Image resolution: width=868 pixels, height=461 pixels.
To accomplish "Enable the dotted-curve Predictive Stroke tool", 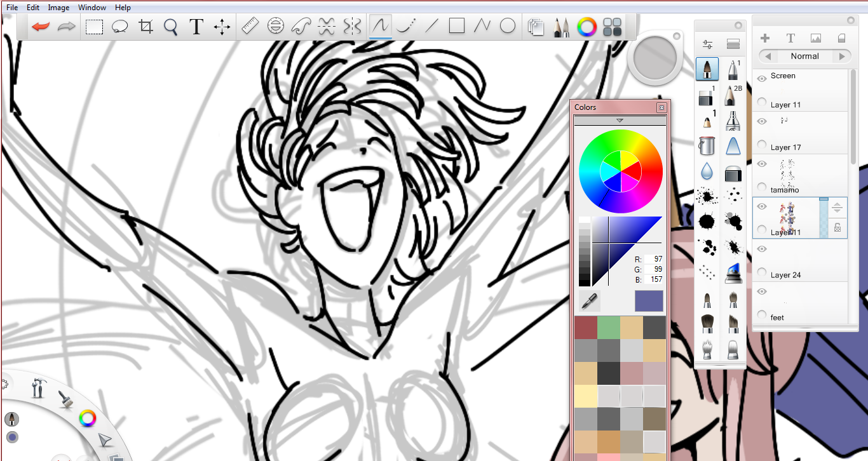I will (x=406, y=26).
